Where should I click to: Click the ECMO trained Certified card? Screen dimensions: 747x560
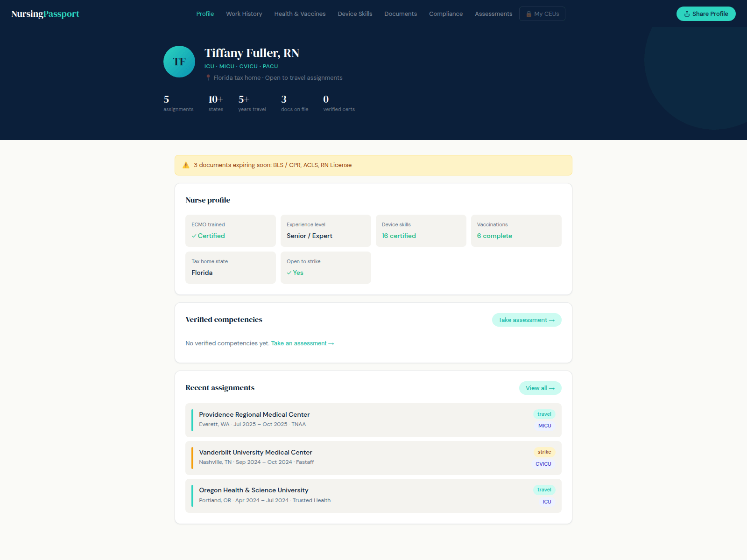coord(231,231)
